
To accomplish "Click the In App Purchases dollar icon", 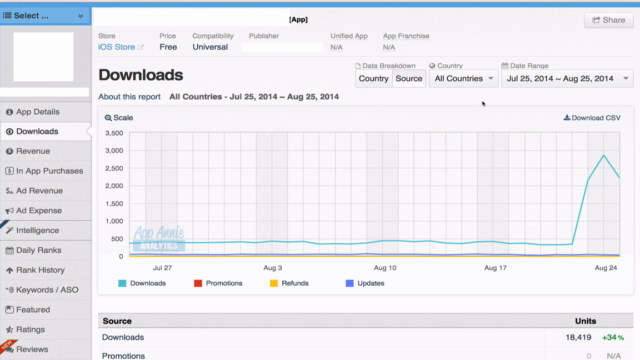I will pyautogui.click(x=9, y=171).
